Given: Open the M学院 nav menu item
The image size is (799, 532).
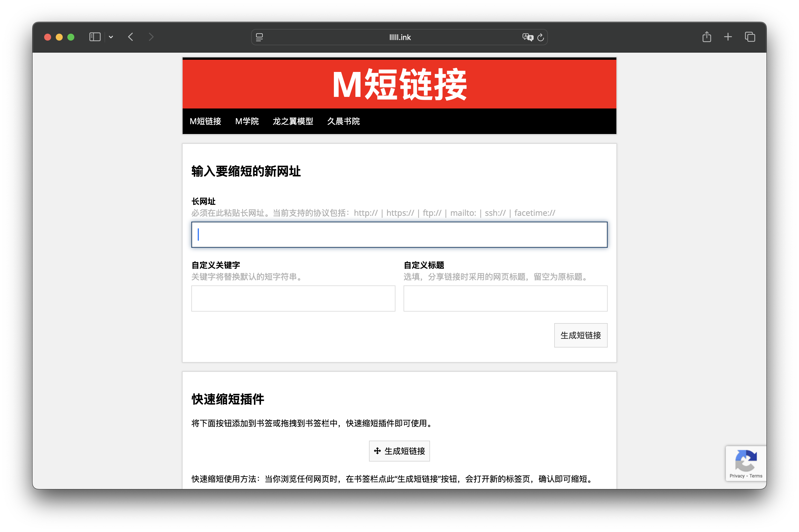Looking at the screenshot, I should tap(247, 121).
